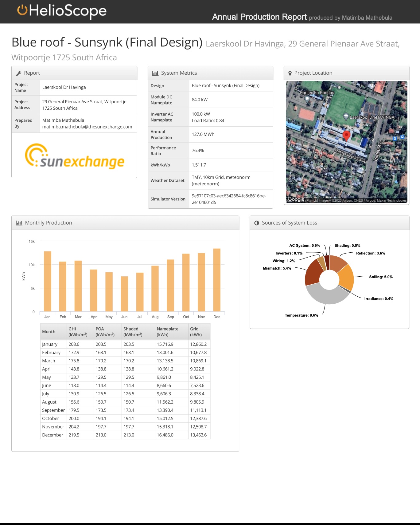Click the bar chart icon beside System Metrics

click(155, 73)
